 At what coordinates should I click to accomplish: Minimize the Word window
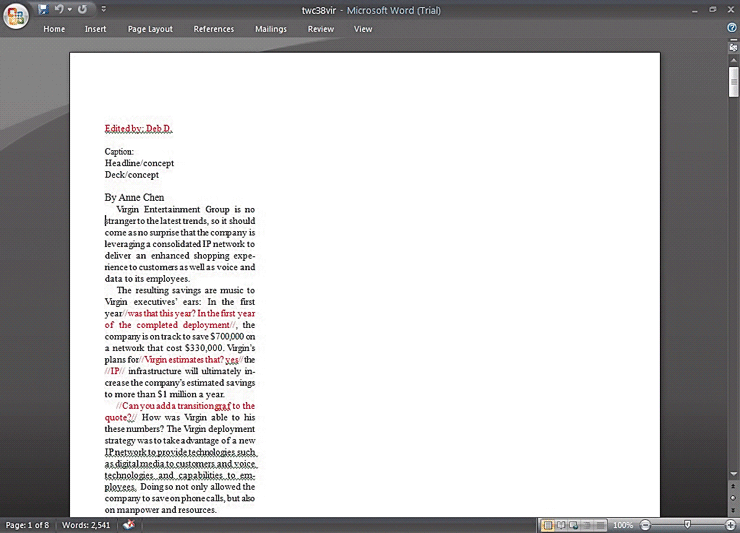[x=695, y=10]
